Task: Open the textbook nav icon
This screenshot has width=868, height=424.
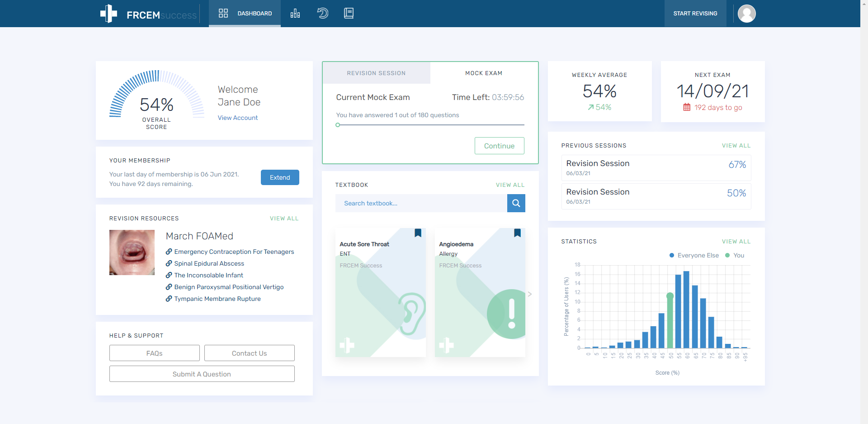Action: coord(349,13)
